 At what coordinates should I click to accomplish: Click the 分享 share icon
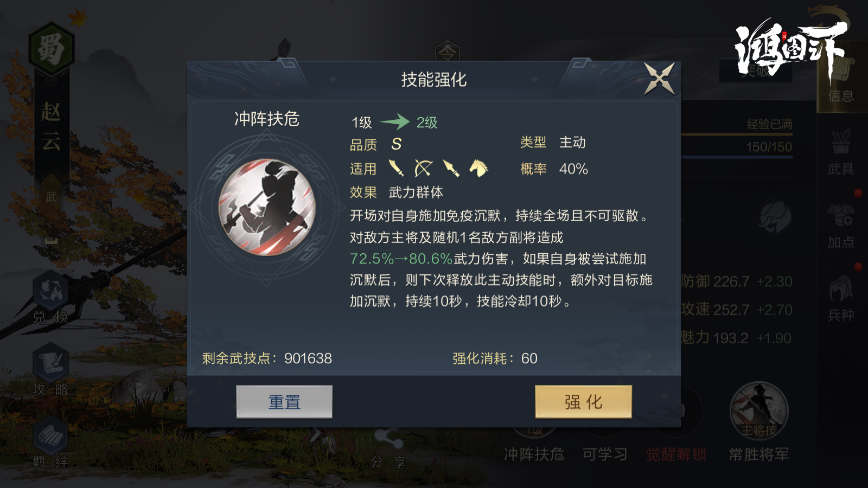(387, 447)
